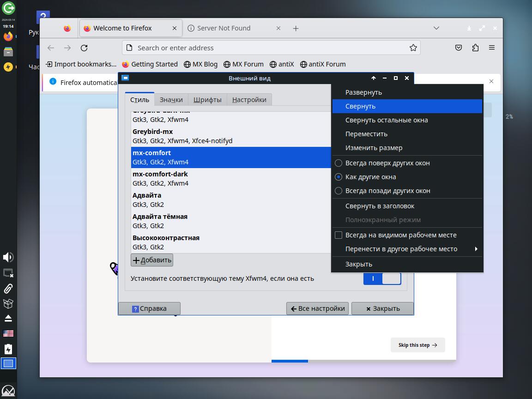This screenshot has width=532, height=399.
Task: Open the file manager icon in the side panel
Action: point(8,52)
